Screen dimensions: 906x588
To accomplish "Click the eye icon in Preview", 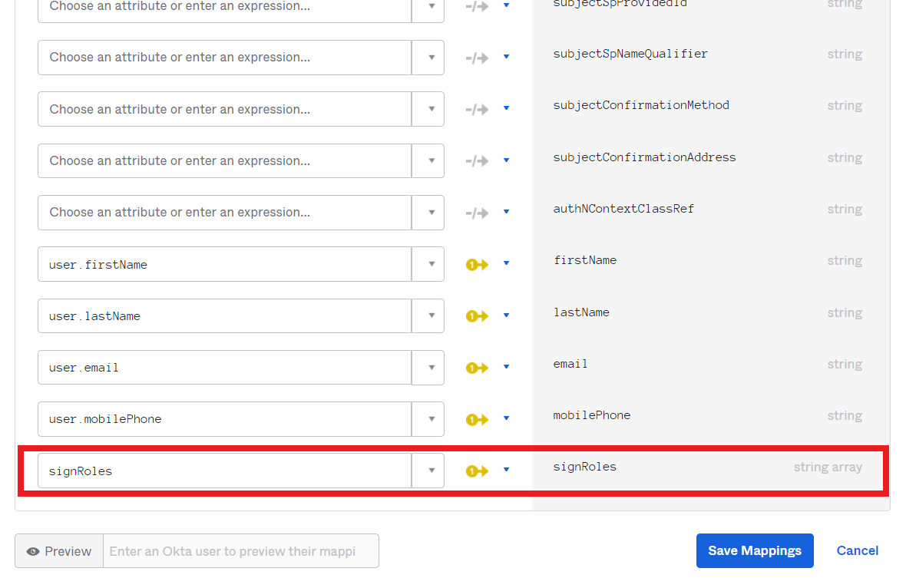I will click(x=33, y=552).
